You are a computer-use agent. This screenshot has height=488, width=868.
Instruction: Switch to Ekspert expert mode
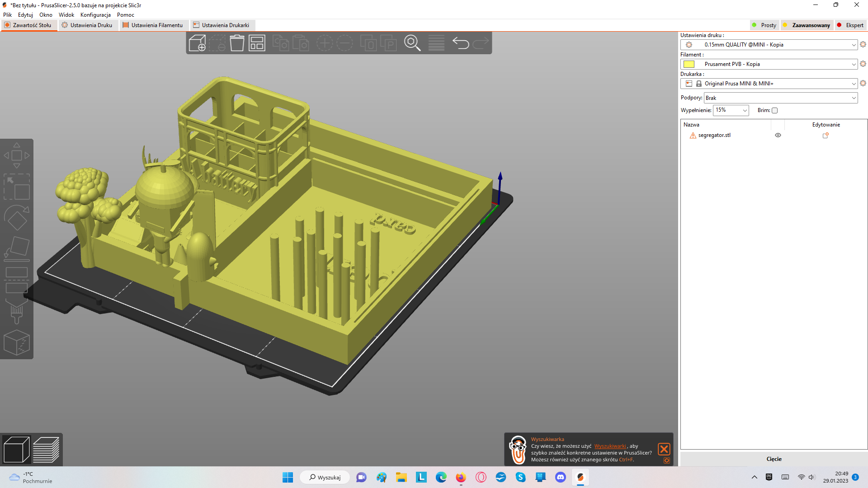pyautogui.click(x=850, y=25)
